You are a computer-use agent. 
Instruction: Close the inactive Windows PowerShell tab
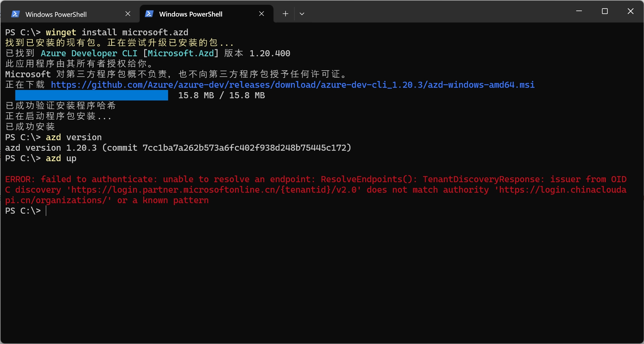click(x=128, y=14)
